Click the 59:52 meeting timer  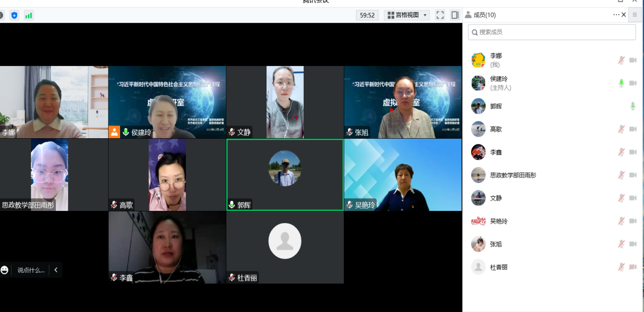point(367,15)
